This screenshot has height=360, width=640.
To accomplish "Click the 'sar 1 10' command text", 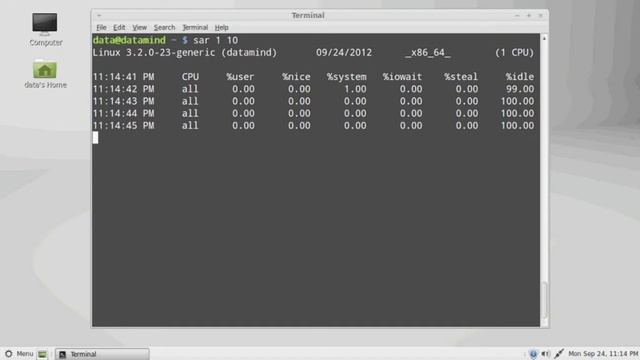I will [216, 40].
